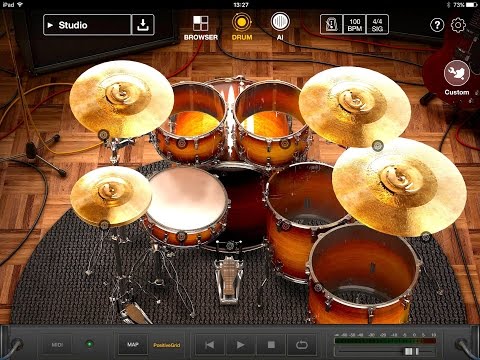Open the 4/4 SIG time signature
The width and height of the screenshot is (480, 360).
(377, 24)
